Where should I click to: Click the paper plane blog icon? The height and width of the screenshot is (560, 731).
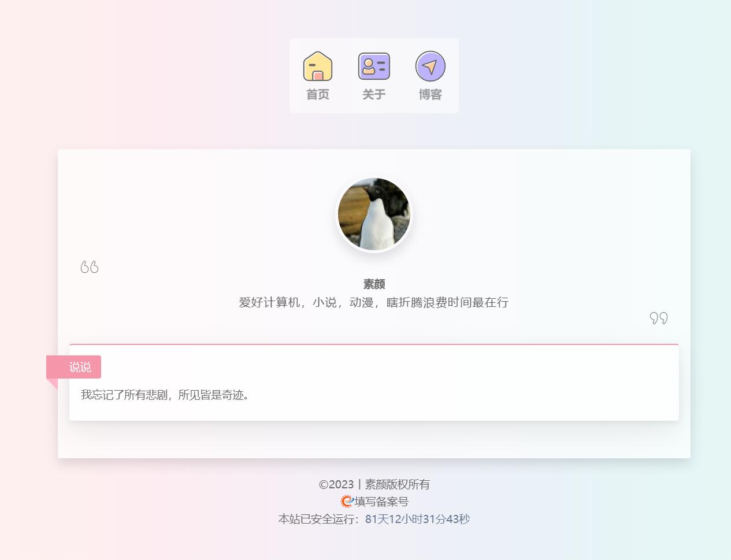(430, 66)
